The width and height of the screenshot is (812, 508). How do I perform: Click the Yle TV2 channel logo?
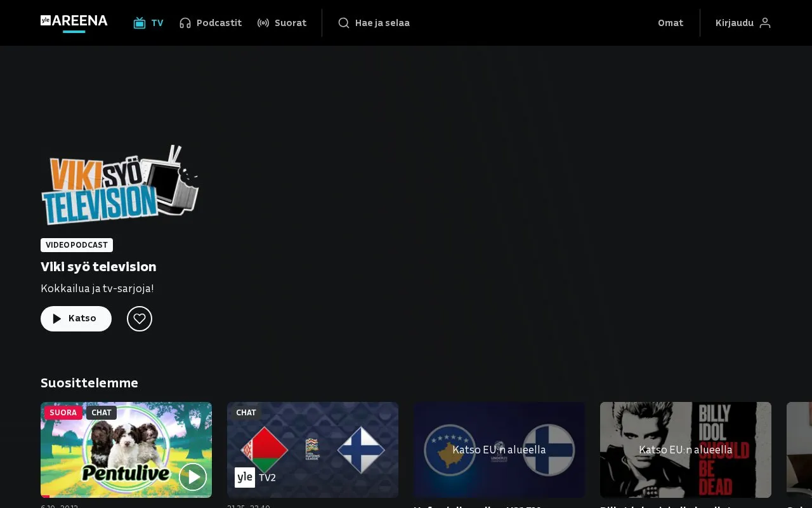pyautogui.click(x=256, y=478)
